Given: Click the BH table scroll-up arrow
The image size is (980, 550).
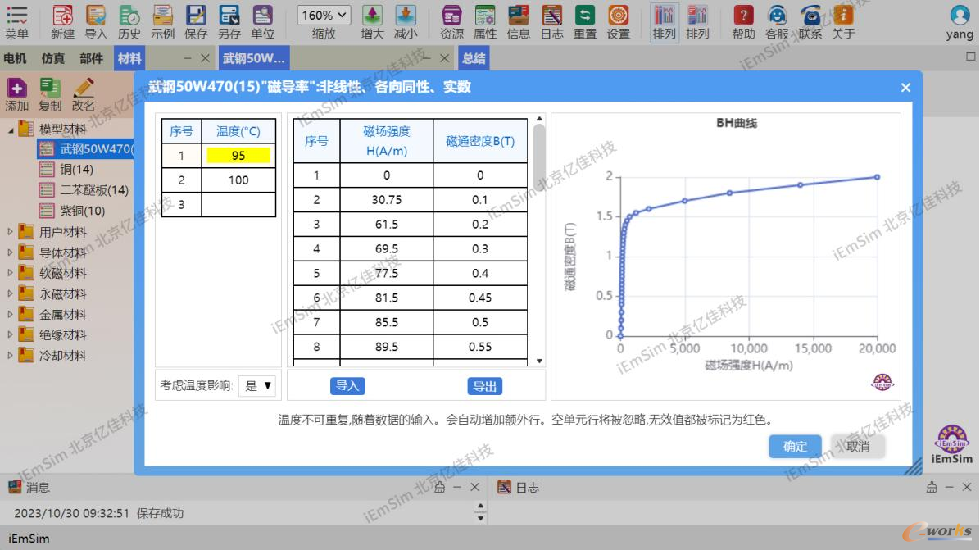Looking at the screenshot, I should tap(539, 119).
